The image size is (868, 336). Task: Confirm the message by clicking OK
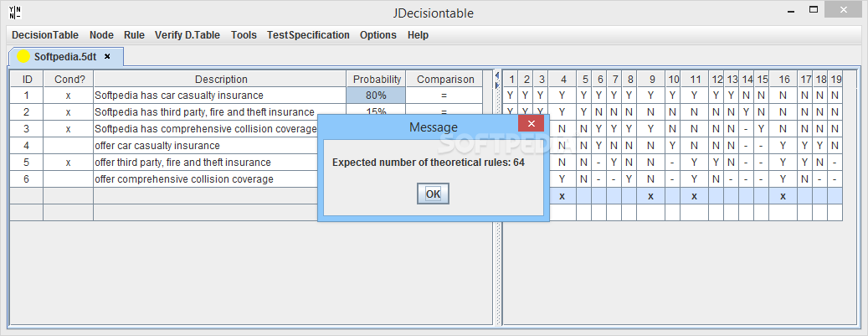(x=433, y=194)
